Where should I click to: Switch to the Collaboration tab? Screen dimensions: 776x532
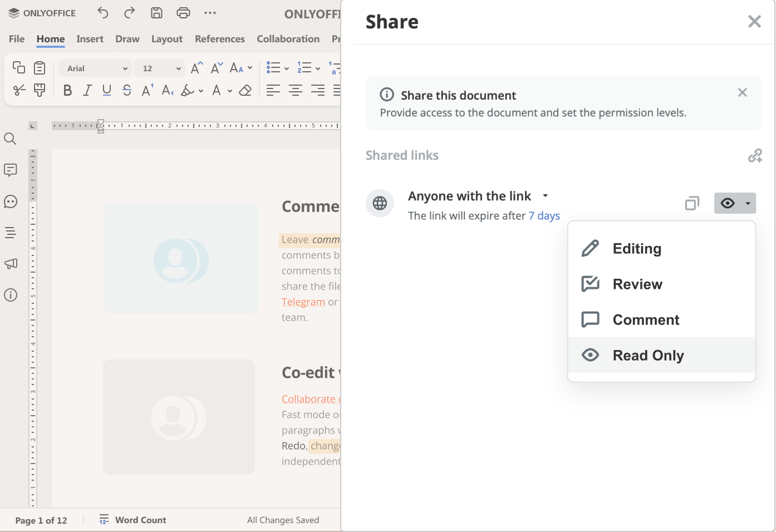pyautogui.click(x=288, y=39)
